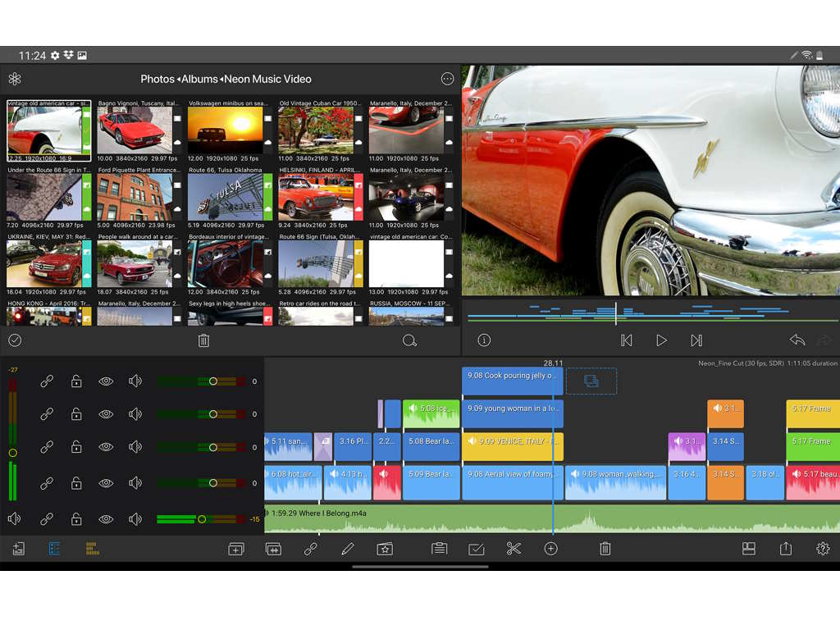The width and height of the screenshot is (840, 630).
Task: Open the starred presets icon in the toolbar
Action: coord(385,549)
